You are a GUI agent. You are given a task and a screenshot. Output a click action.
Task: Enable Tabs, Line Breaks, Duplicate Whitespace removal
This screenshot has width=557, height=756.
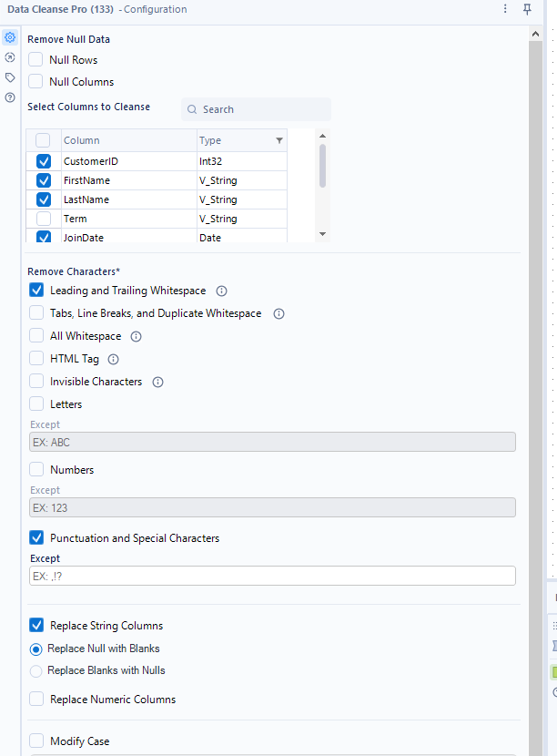pyautogui.click(x=36, y=313)
